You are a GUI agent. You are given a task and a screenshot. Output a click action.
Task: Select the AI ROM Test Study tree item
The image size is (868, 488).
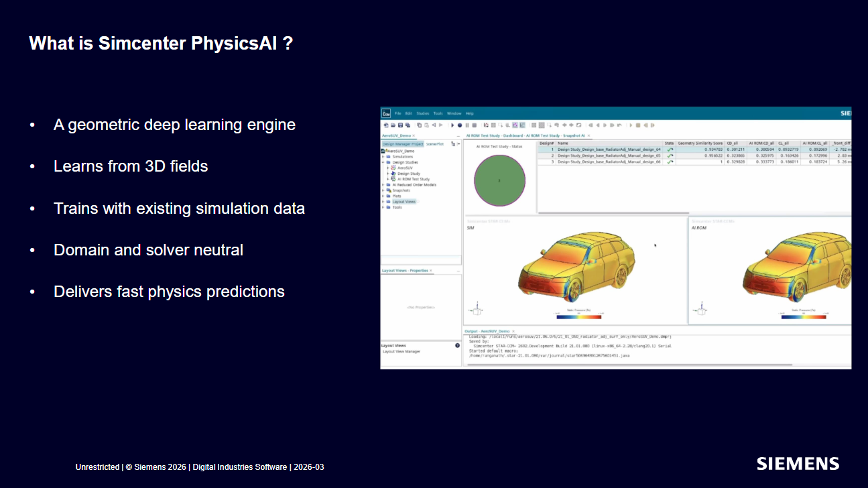414,179
